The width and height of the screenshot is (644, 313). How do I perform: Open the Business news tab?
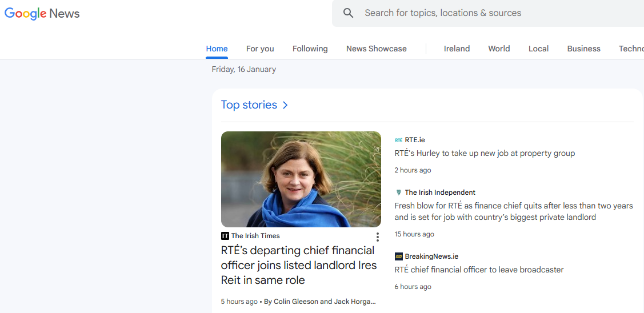click(x=583, y=49)
